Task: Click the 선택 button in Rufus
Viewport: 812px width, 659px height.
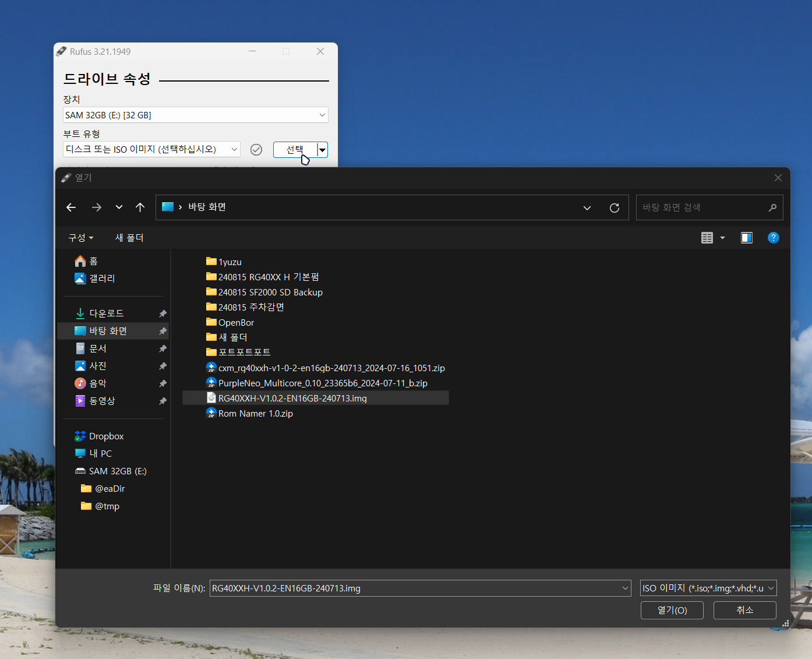Action: [295, 150]
